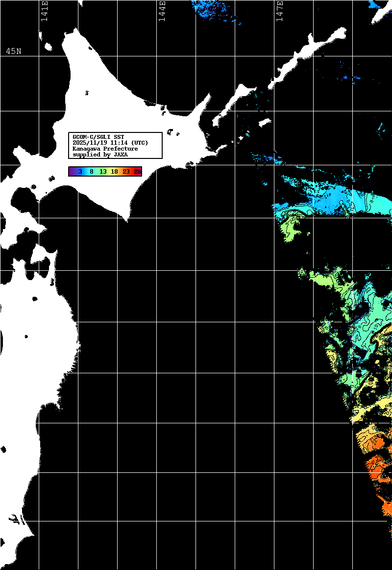Image resolution: width=392 pixels, height=570 pixels.
Task: Click the 144E longitude label
Action: pyautogui.click(x=162, y=11)
